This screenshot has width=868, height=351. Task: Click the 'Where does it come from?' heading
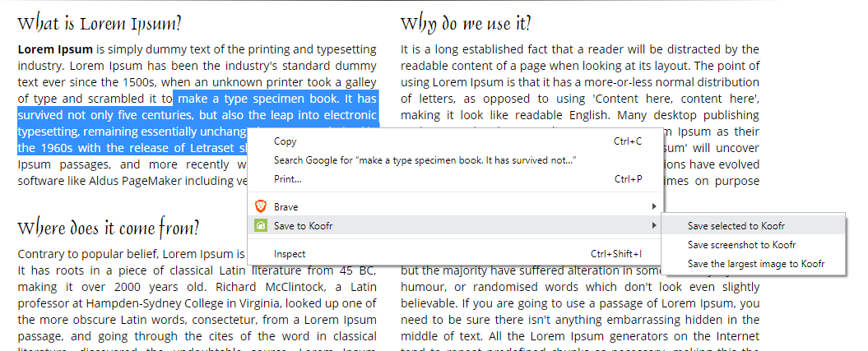(x=108, y=229)
